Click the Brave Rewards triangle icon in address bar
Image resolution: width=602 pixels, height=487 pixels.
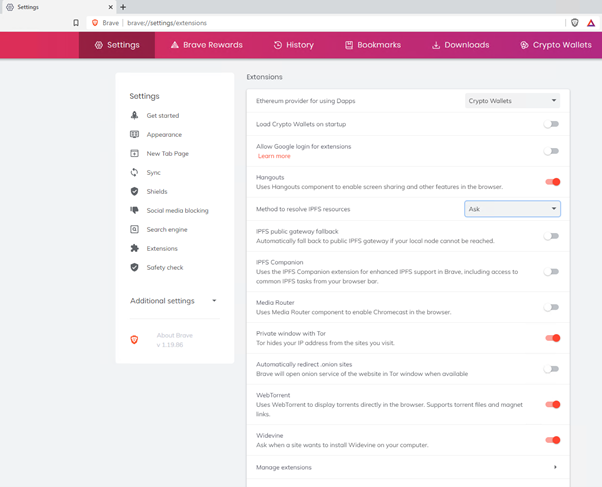[x=591, y=22]
